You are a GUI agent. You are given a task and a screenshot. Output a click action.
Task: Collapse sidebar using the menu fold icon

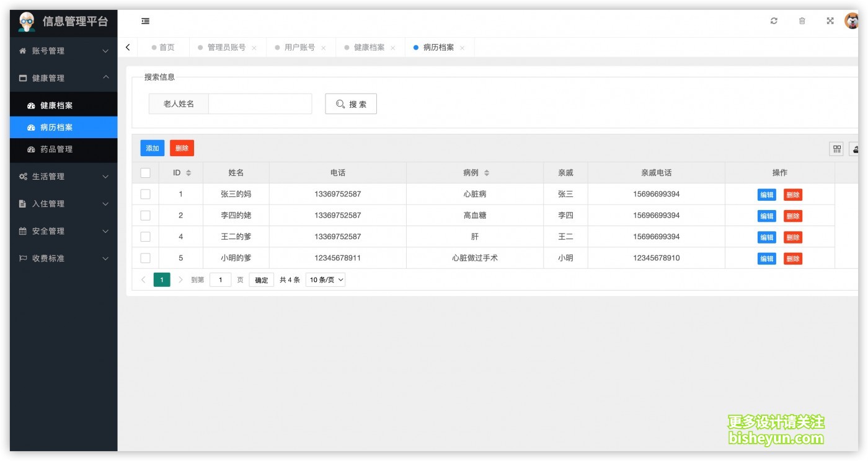point(145,21)
